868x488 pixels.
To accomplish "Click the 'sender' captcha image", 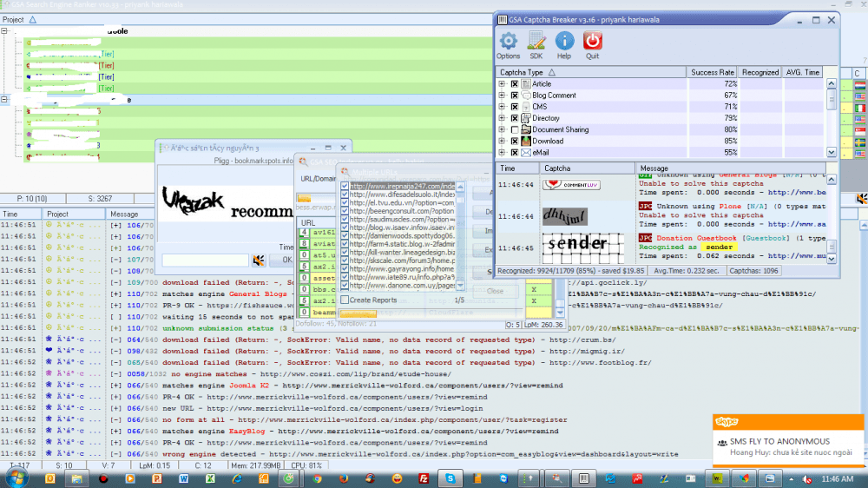I will click(582, 247).
